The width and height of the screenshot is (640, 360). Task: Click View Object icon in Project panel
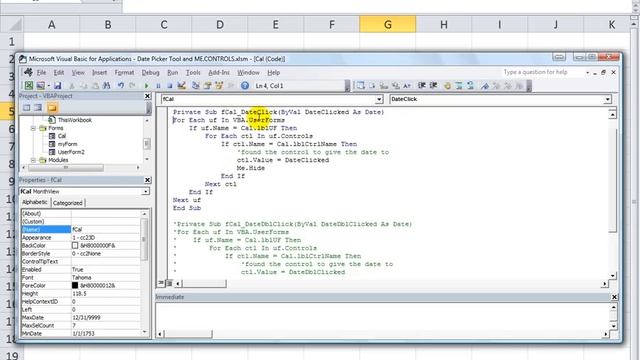[38, 108]
